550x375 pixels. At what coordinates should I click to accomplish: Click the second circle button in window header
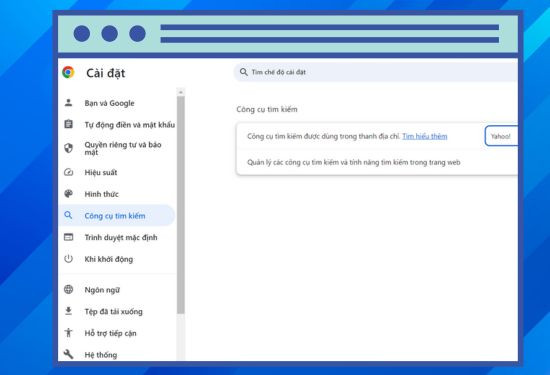click(109, 34)
